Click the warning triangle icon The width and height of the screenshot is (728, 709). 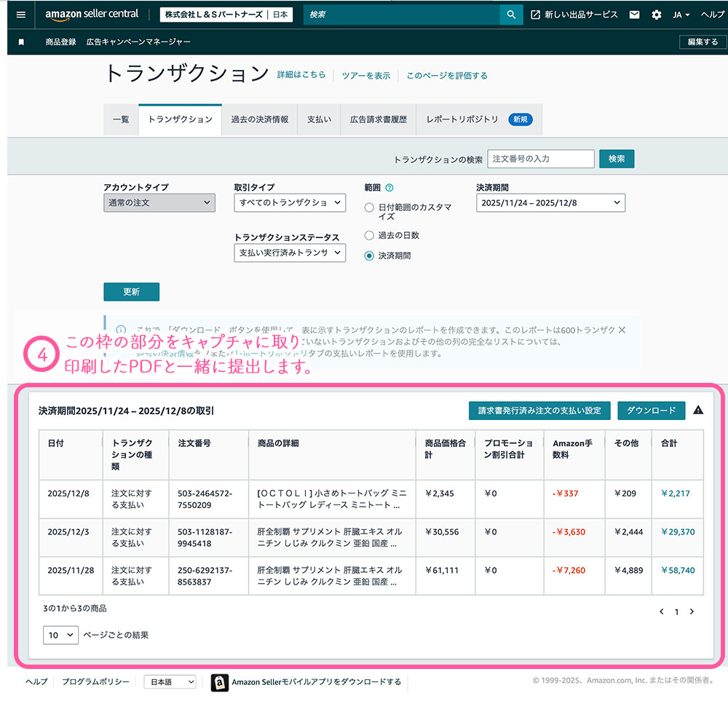[x=698, y=411]
